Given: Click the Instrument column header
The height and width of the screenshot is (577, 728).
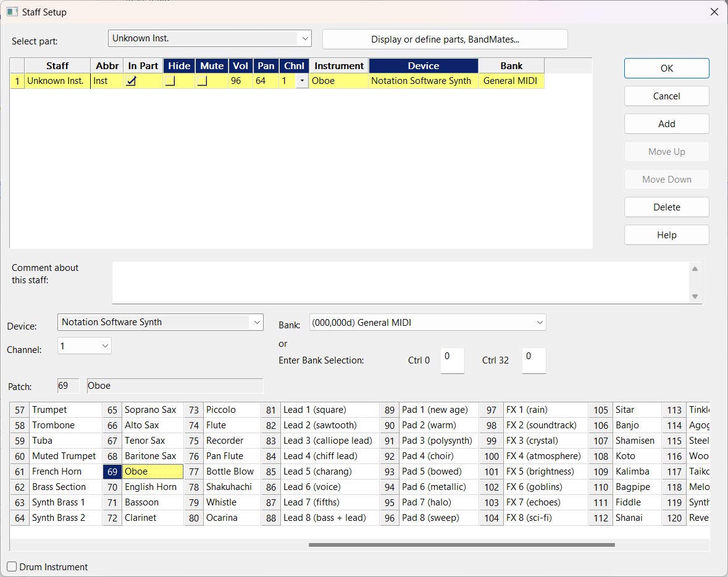Looking at the screenshot, I should coord(339,65).
